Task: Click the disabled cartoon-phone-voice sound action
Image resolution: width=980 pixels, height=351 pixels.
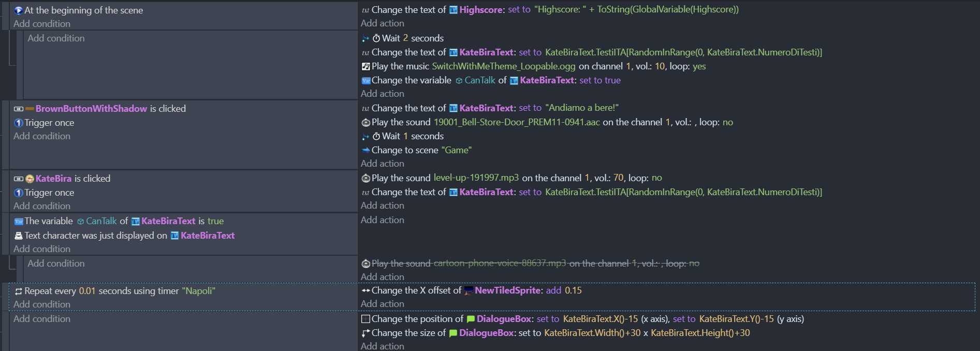Action: tap(531, 264)
